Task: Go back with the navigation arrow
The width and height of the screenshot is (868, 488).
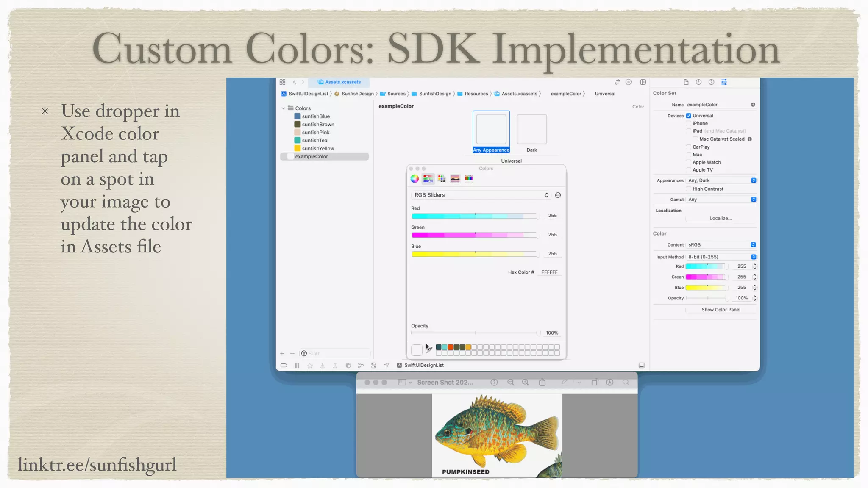Action: point(295,82)
